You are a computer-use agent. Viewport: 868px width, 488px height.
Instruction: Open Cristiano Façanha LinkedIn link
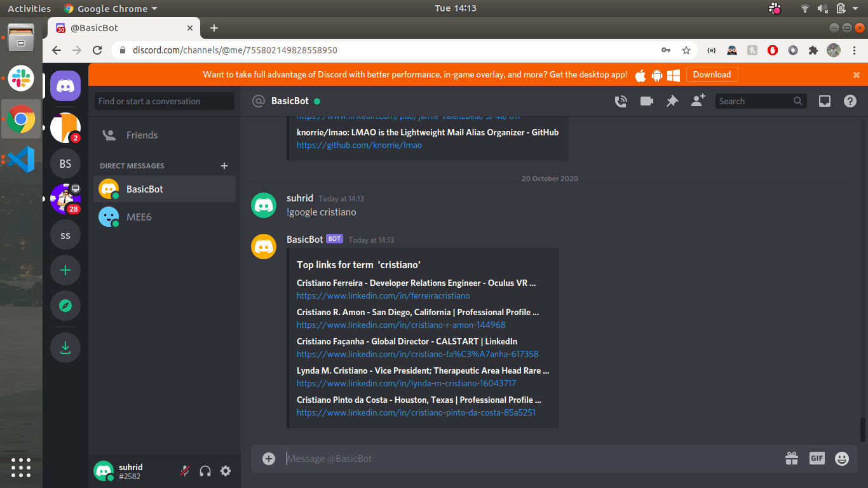[417, 355]
